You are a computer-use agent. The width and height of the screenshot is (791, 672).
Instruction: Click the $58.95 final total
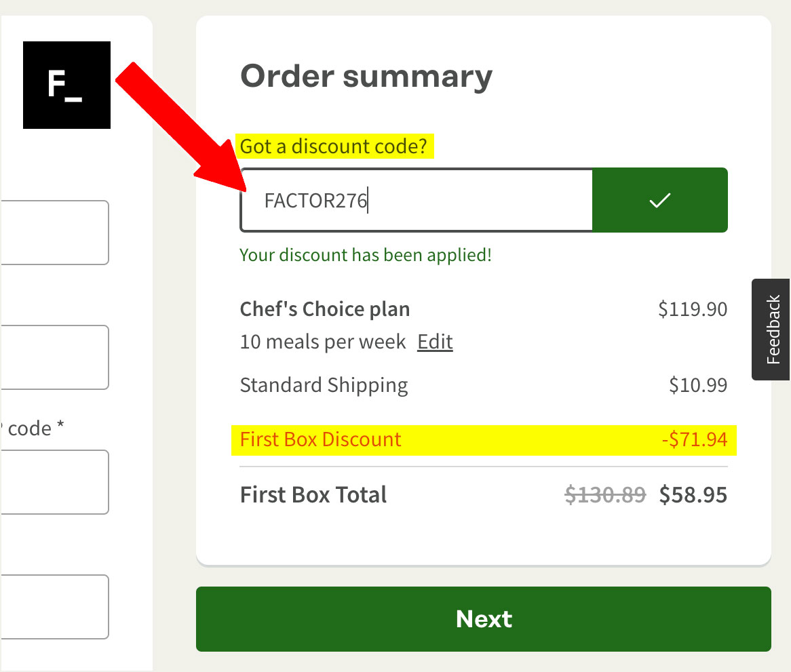[693, 495]
